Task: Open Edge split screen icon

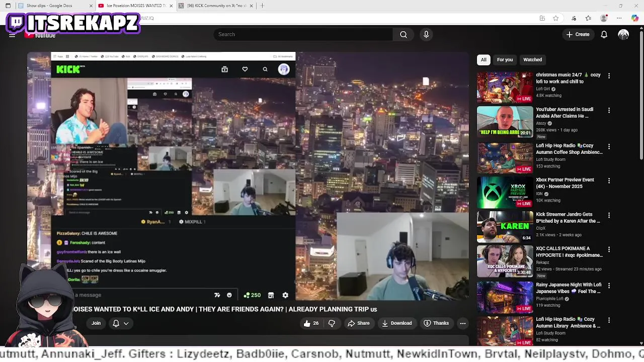Action: [542, 18]
